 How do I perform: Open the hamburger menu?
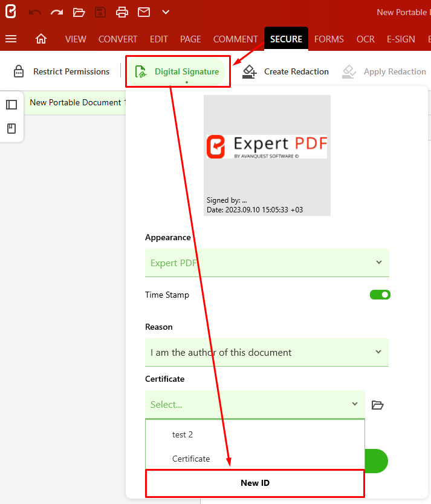(x=11, y=39)
